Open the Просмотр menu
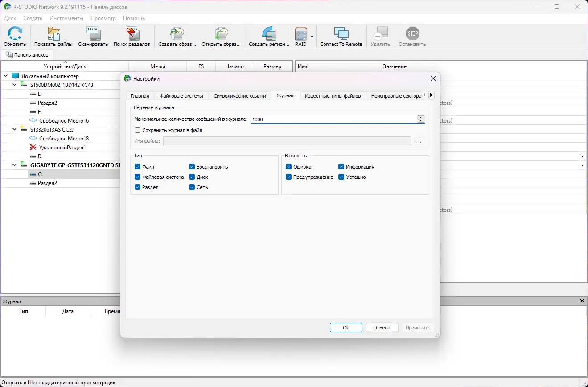Screen dimensions: 588x387 pyautogui.click(x=103, y=18)
